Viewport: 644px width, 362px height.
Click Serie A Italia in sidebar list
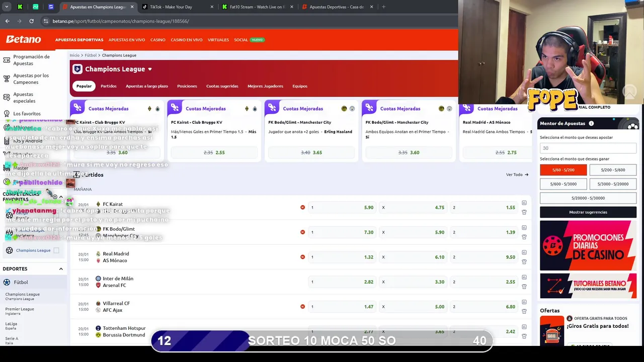click(12, 340)
